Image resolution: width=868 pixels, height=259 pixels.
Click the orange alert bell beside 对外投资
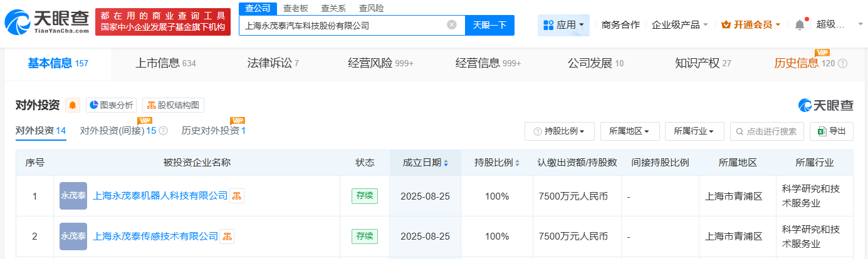point(73,105)
